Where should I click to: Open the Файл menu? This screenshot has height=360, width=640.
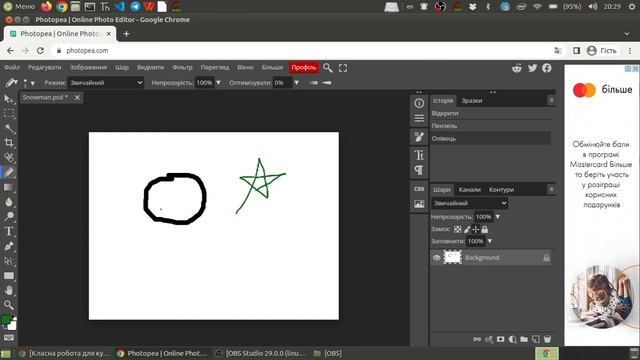(12, 67)
